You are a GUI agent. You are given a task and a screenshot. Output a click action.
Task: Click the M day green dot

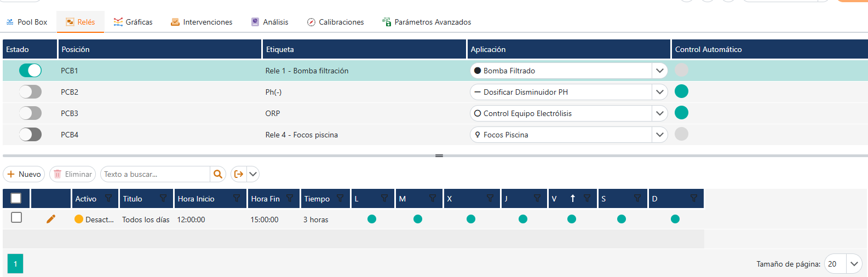click(418, 219)
